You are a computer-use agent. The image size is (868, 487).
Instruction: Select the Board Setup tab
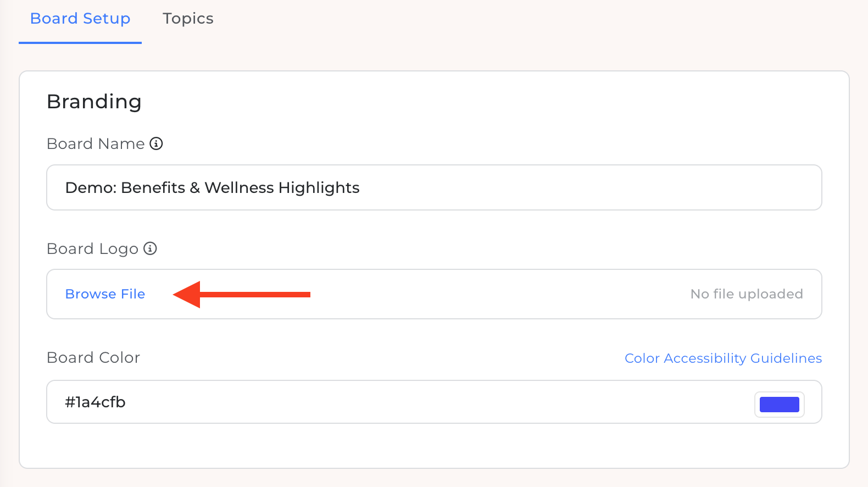pos(80,19)
